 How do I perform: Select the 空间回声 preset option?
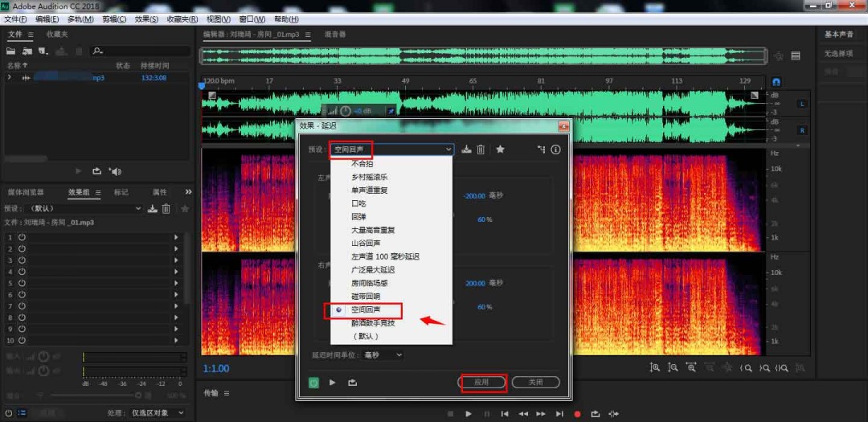point(366,309)
